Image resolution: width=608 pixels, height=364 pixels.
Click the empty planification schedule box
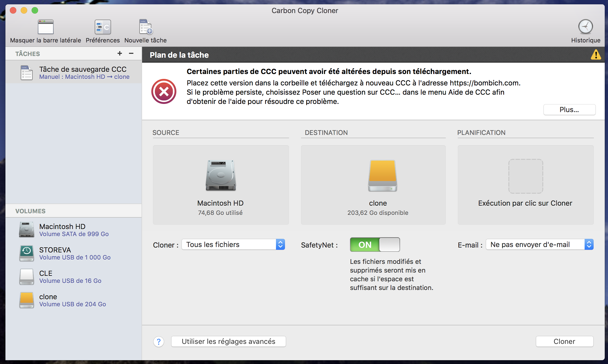pyautogui.click(x=526, y=185)
